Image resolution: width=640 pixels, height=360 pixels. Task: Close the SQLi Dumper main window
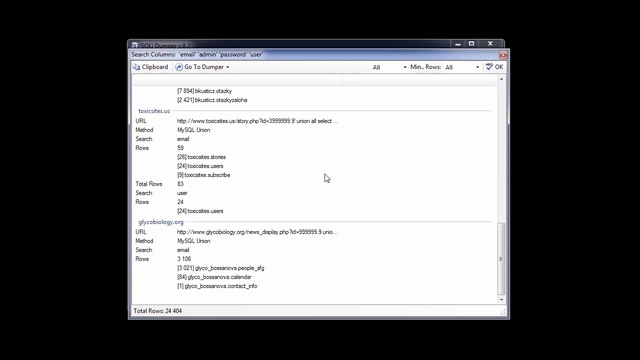(x=490, y=44)
